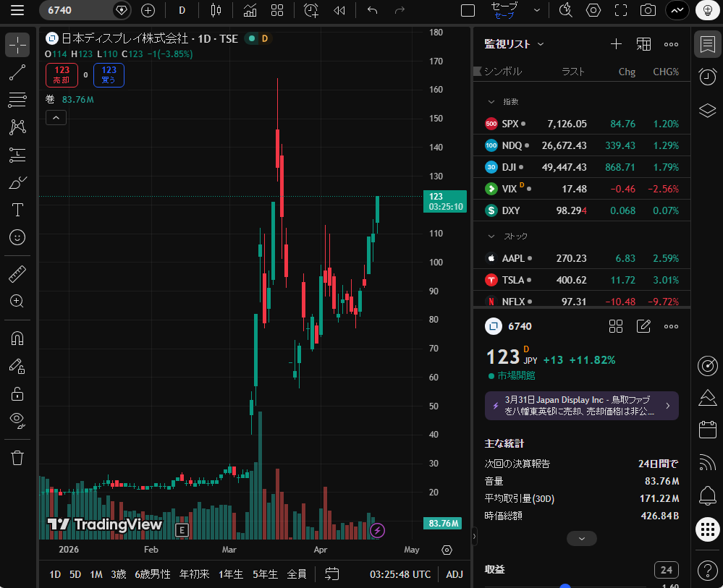Open the Japan Display news headline
This screenshot has width=723, height=588.
(581, 406)
